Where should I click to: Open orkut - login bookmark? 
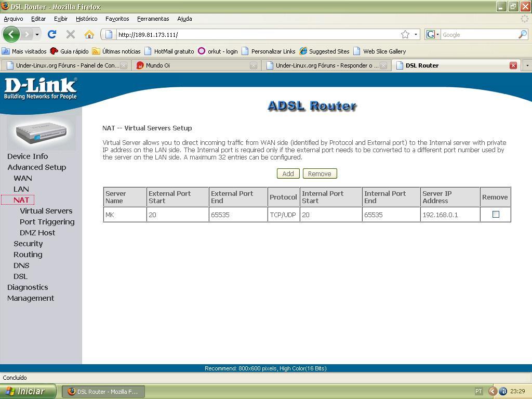pos(218,51)
